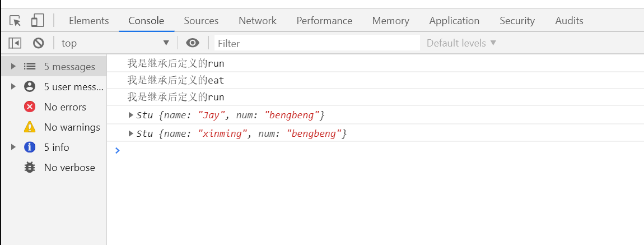Select the inspect element picker icon
The height and width of the screenshot is (245, 644).
point(15,21)
